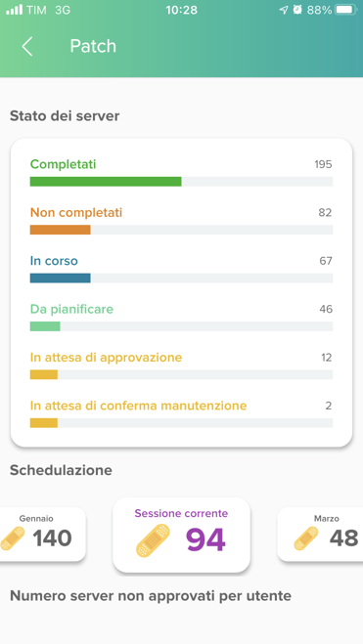Select In attesa di conferma manutenzione row
This screenshot has height=644, width=363.
pos(181,413)
